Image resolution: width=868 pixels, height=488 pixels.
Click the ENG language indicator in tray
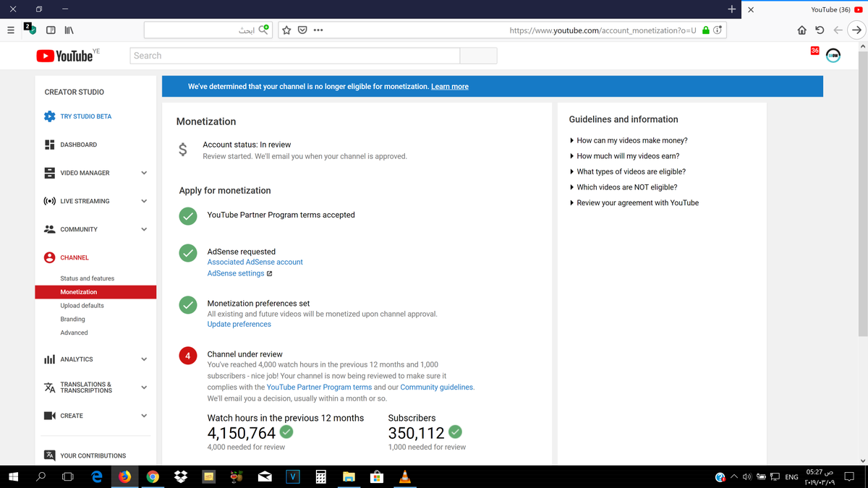(791, 477)
